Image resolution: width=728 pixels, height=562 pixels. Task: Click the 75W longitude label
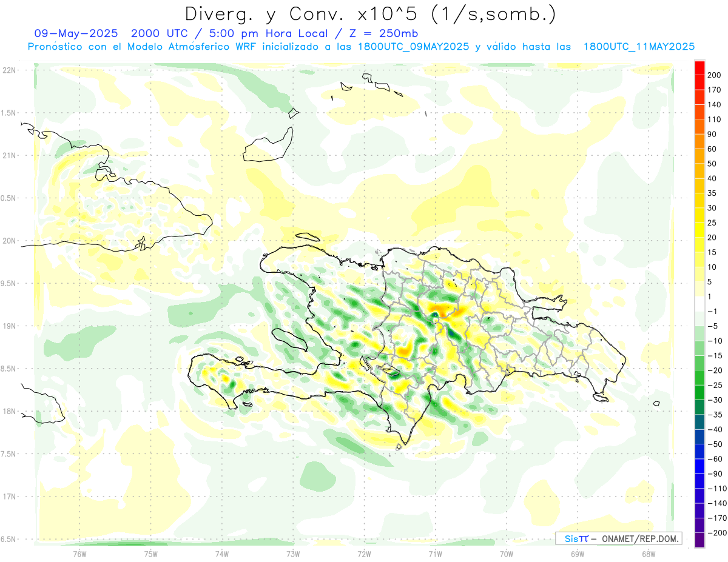click(150, 554)
